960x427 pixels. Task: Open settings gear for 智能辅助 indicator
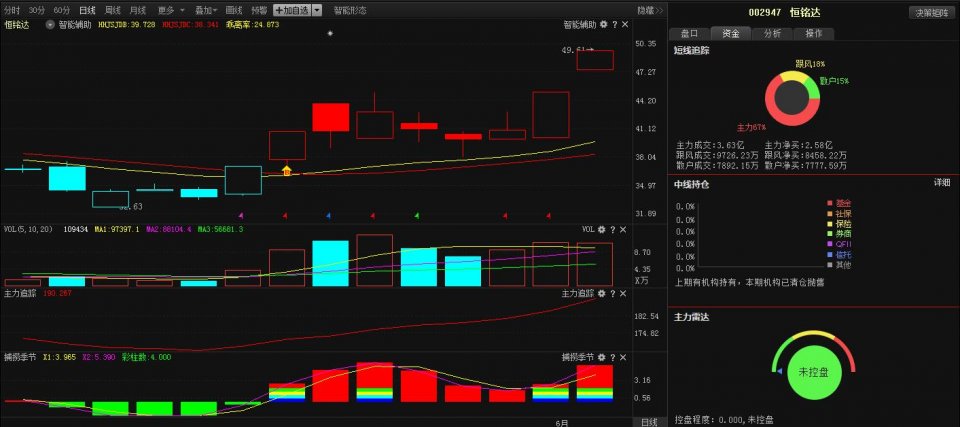click(604, 25)
